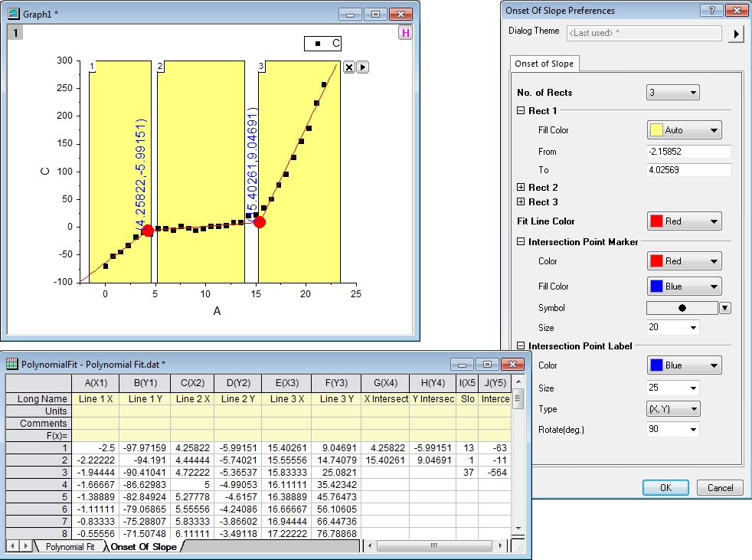Expand the Rect 2 section

521,188
